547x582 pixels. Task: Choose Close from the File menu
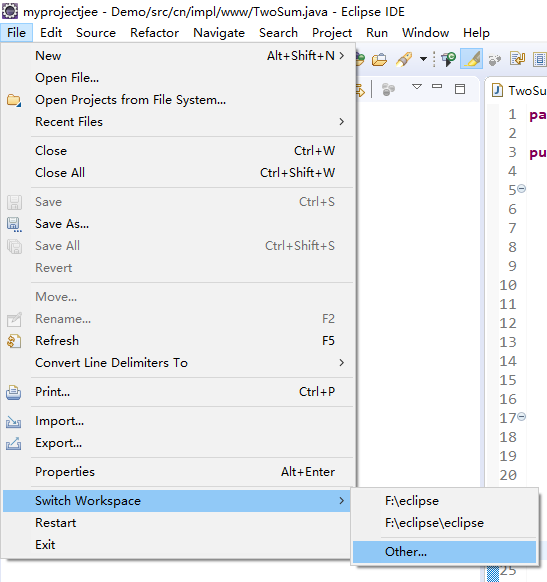pos(177,151)
